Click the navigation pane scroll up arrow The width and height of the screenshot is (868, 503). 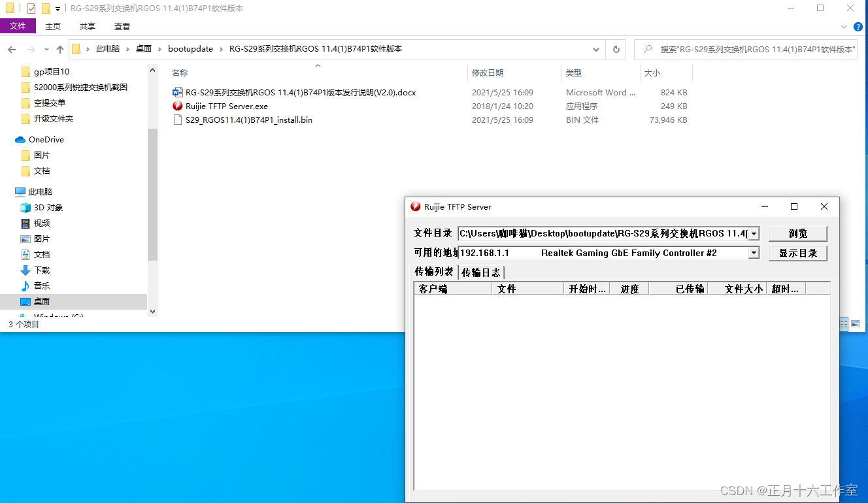click(x=153, y=69)
